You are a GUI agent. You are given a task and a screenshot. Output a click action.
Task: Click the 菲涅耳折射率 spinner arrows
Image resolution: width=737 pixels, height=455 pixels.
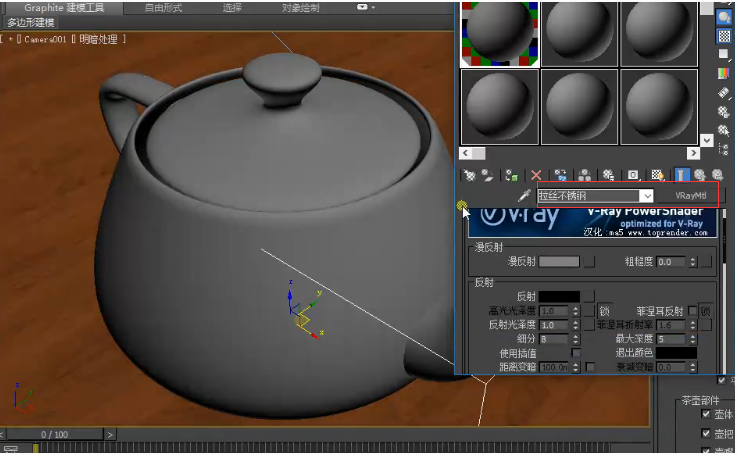692,325
